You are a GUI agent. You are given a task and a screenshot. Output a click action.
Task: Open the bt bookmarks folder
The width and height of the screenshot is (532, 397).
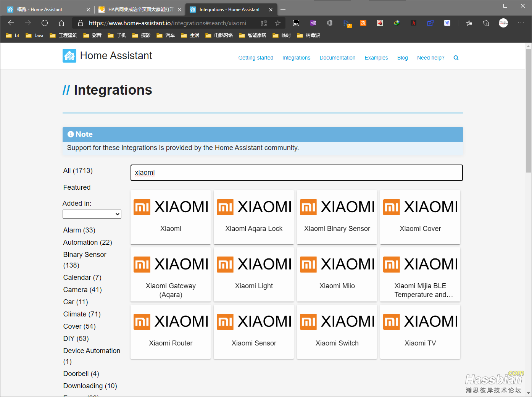click(13, 36)
